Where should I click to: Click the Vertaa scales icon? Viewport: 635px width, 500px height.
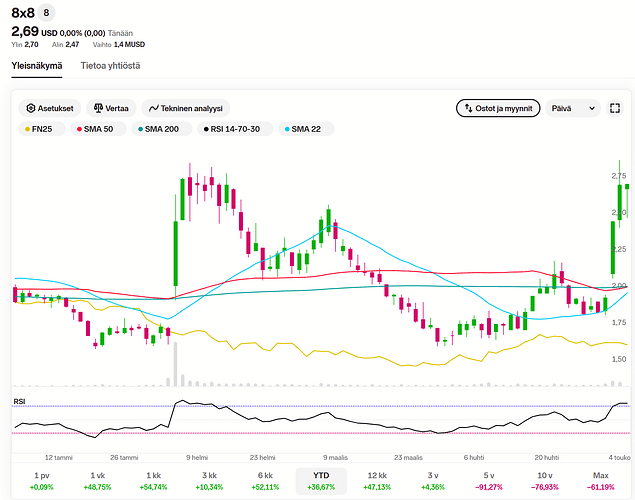click(x=98, y=108)
